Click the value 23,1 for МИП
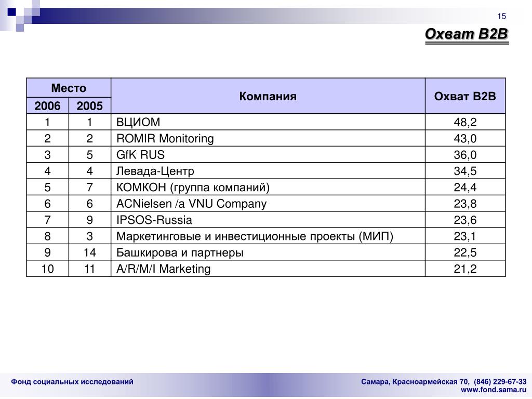The width and height of the screenshot is (532, 399). 465,236
